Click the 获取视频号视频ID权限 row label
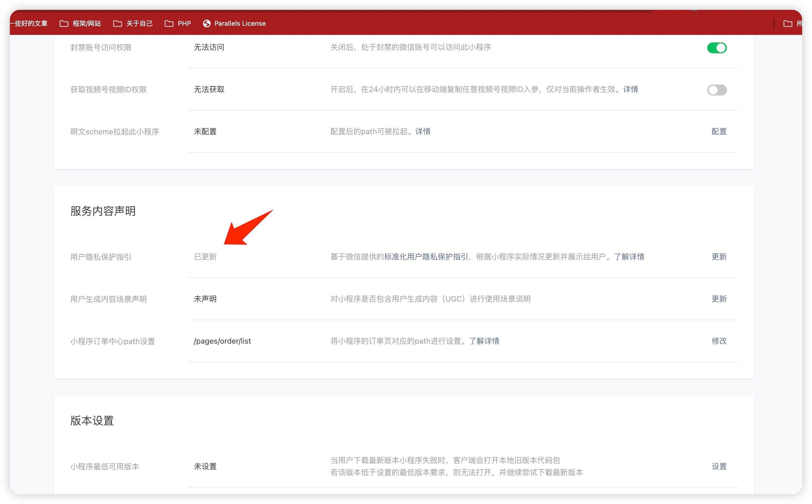This screenshot has height=504, width=812. coord(108,90)
